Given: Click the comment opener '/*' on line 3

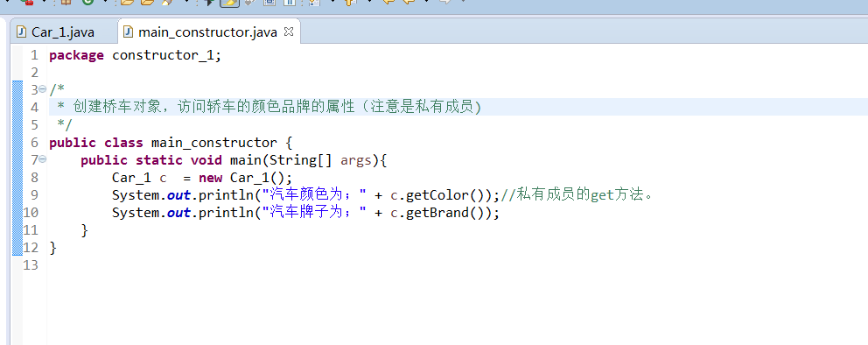Looking at the screenshot, I should (57, 89).
